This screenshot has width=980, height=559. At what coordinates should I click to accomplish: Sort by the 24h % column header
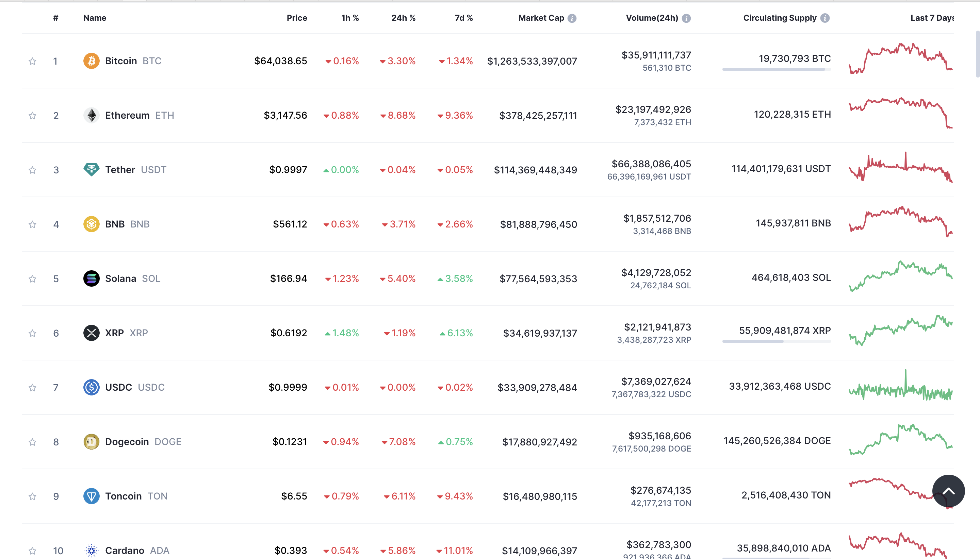click(403, 18)
